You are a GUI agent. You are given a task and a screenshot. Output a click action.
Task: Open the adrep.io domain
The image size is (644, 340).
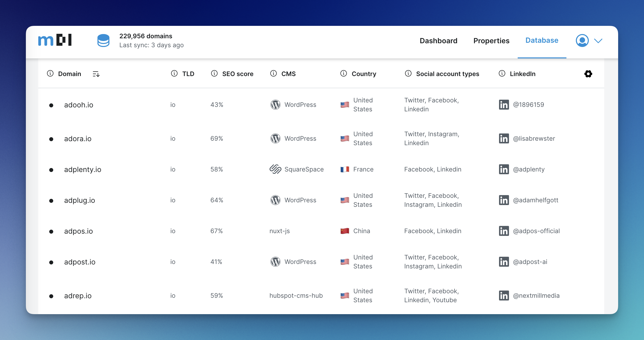[78, 296]
